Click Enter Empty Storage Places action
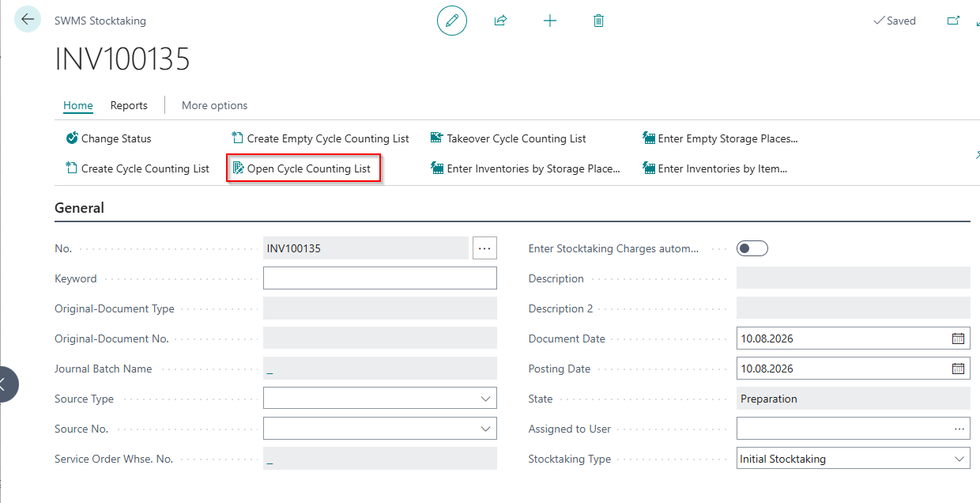Image resolution: width=980 pixels, height=503 pixels. (x=721, y=138)
